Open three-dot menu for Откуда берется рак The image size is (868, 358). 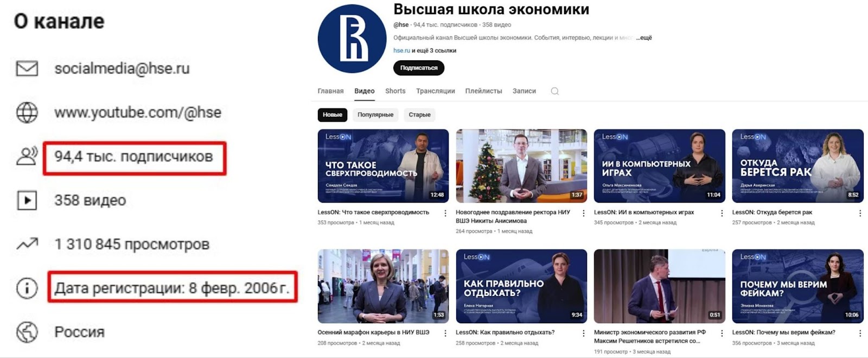coord(860,213)
